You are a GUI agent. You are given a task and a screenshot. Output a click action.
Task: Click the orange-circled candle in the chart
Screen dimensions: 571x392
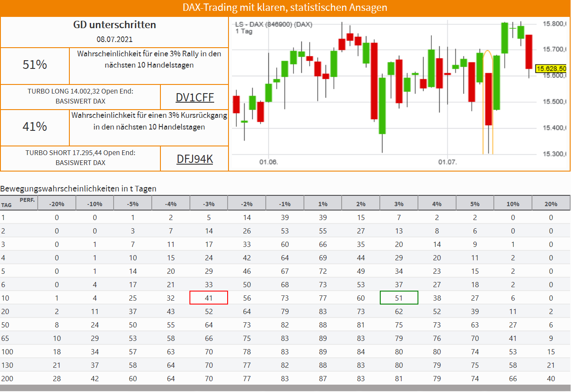(489, 99)
